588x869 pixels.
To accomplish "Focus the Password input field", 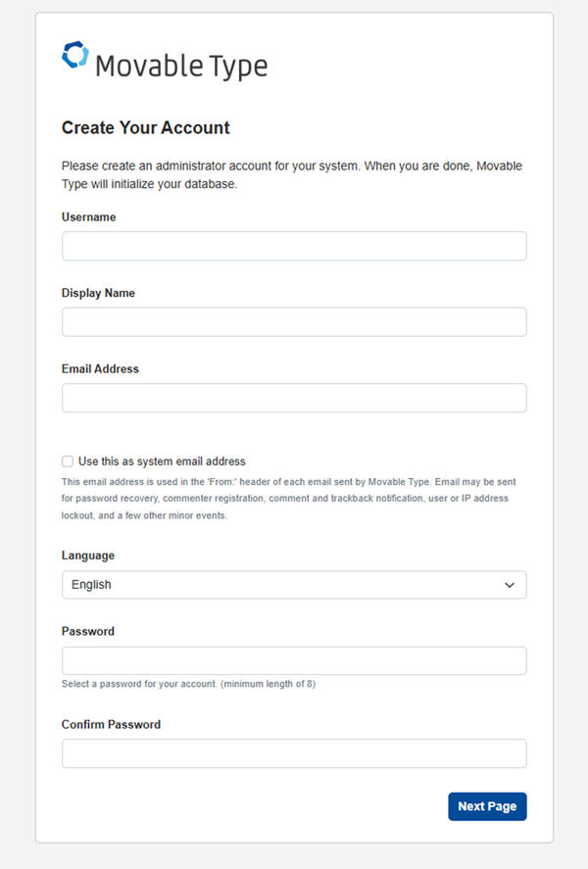I will 294,660.
